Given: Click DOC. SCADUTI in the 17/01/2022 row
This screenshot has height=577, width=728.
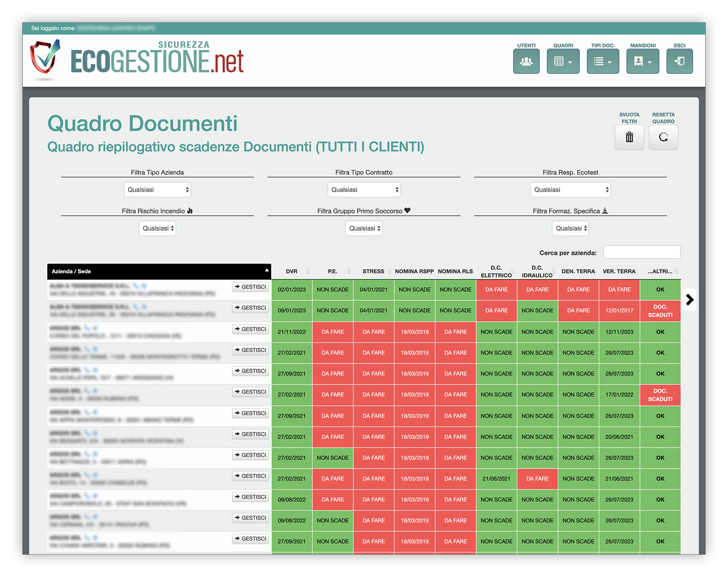Looking at the screenshot, I should 660,395.
